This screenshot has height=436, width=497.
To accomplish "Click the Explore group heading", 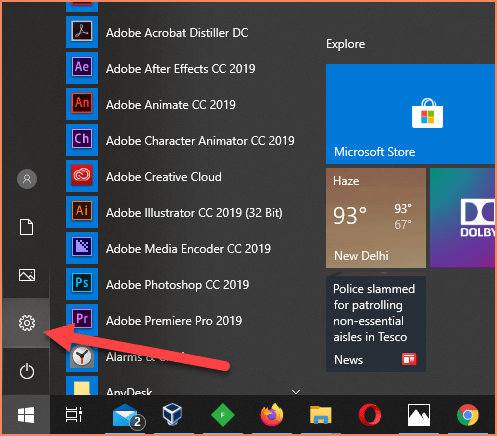I will (x=345, y=44).
